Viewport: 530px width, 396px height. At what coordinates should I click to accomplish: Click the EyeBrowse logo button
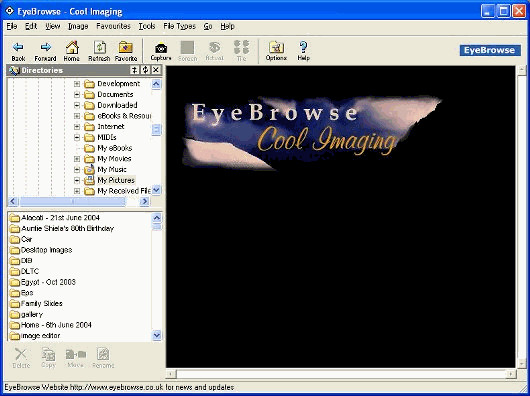click(490, 50)
